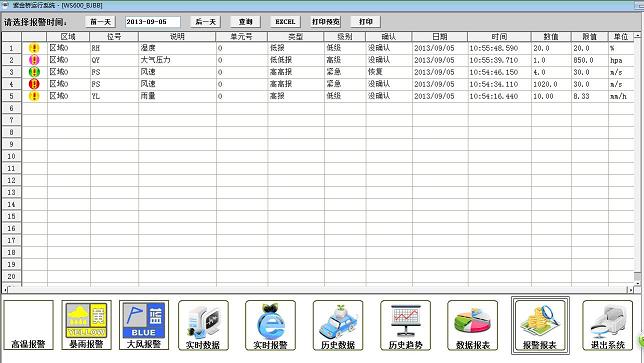The height and width of the screenshot is (363, 644).
Task: Go to next day with 后一天 button
Action: 205,22
